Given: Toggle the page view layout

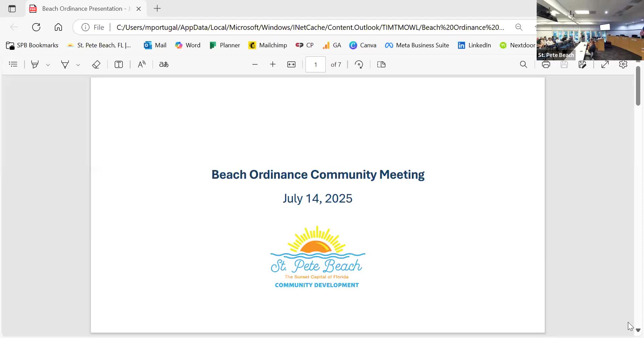Looking at the screenshot, I should coord(381,64).
